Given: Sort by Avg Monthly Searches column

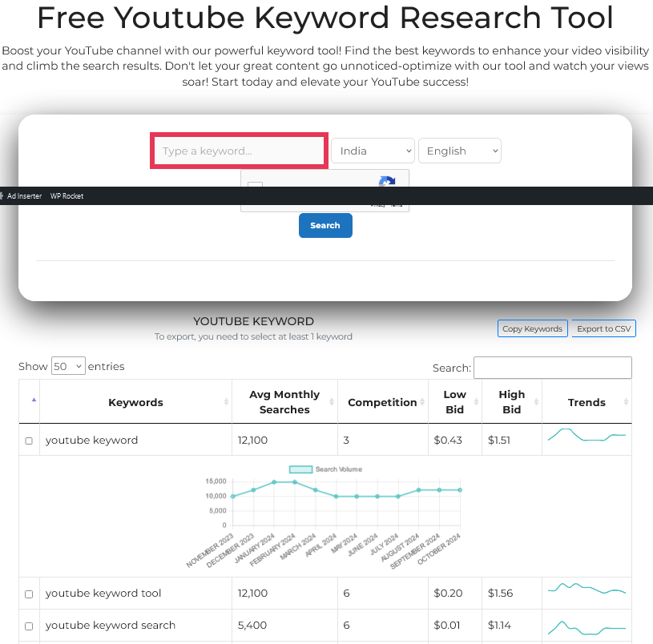Looking at the screenshot, I should 284,402.
